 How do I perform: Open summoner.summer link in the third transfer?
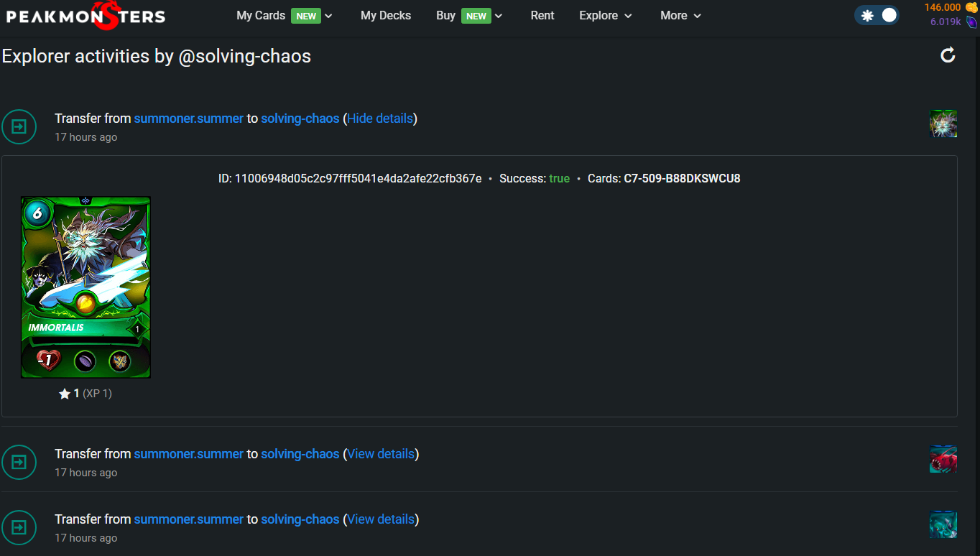pyautogui.click(x=189, y=519)
